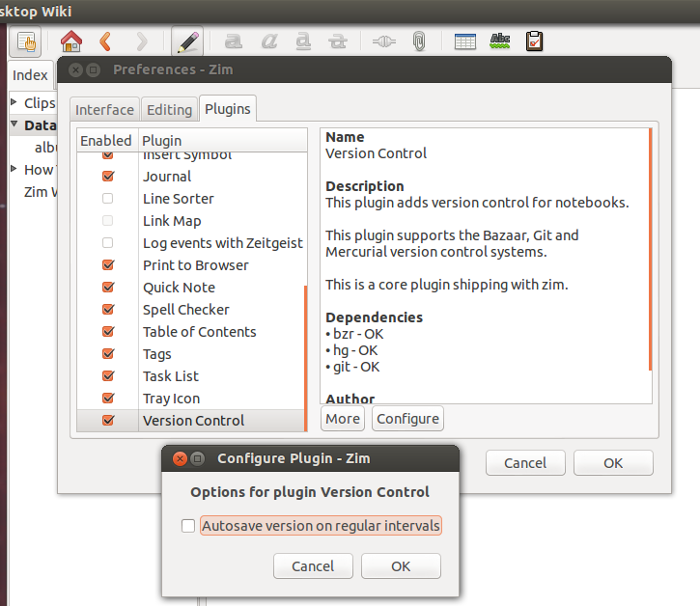This screenshot has width=700, height=606.
Task: Uncheck the Spell Checker plugin checkbox
Action: coord(108,309)
